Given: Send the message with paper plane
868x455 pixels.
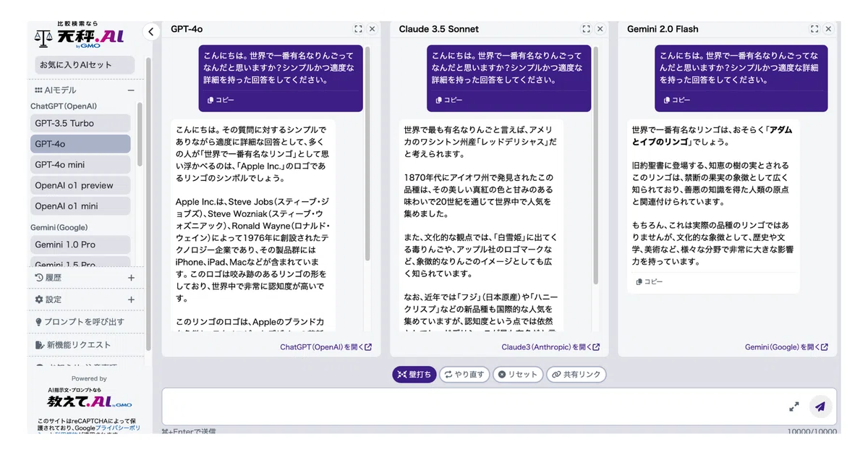Looking at the screenshot, I should (x=820, y=407).
